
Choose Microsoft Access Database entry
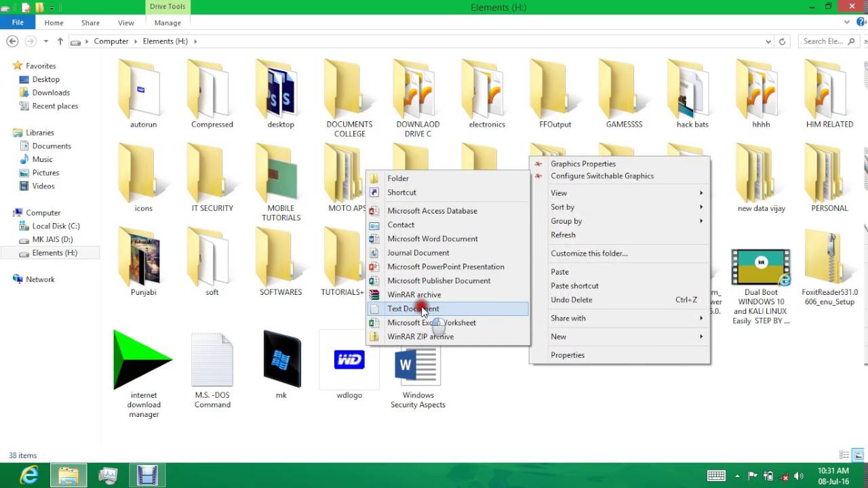448,211
